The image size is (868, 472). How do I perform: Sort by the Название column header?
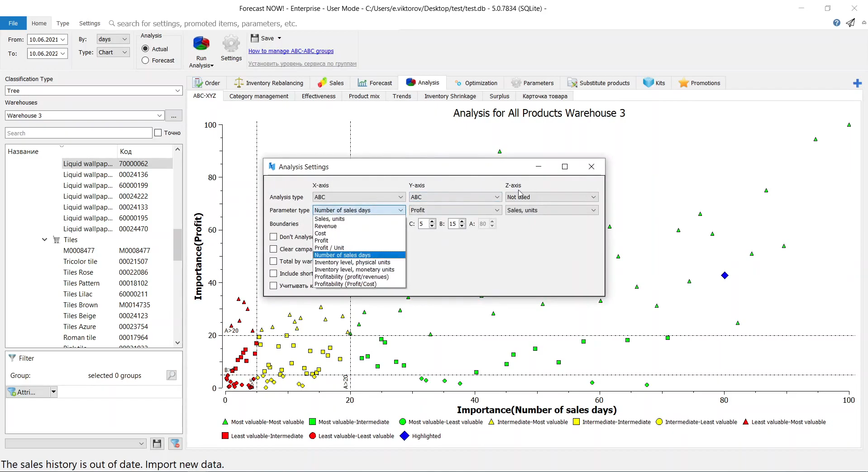pyautogui.click(x=61, y=151)
